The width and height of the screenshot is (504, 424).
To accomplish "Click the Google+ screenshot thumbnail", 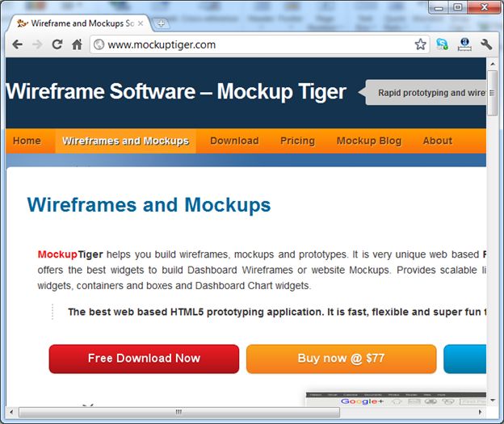I will [396, 399].
